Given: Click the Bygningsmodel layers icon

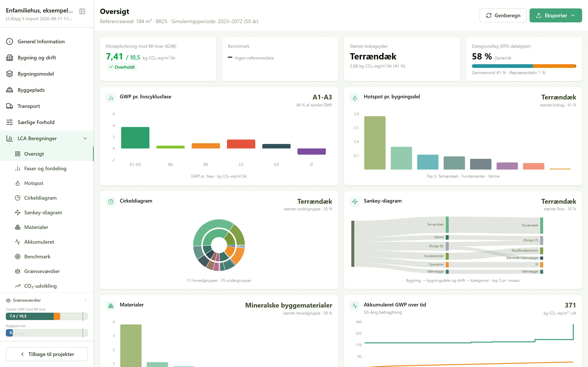Looking at the screenshot, I should pyautogui.click(x=10, y=74).
